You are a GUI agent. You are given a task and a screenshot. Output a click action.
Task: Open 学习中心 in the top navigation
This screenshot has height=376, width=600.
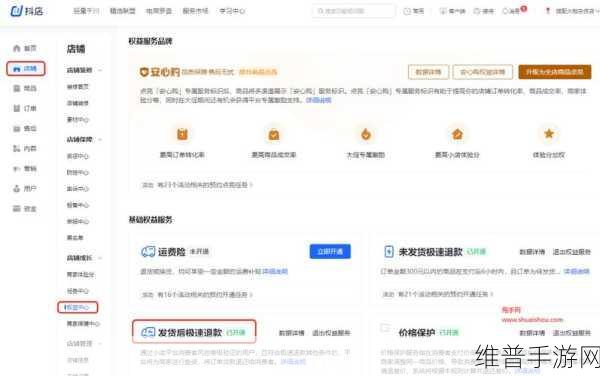(232, 11)
